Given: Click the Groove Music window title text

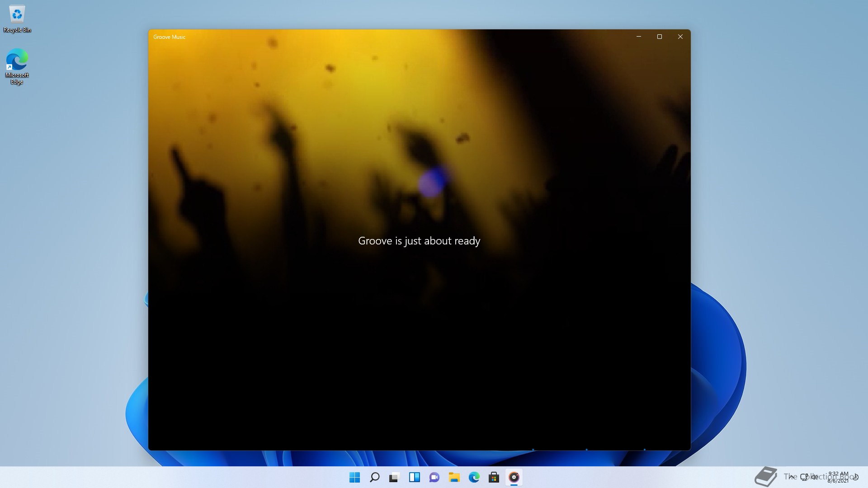Looking at the screenshot, I should 170,37.
